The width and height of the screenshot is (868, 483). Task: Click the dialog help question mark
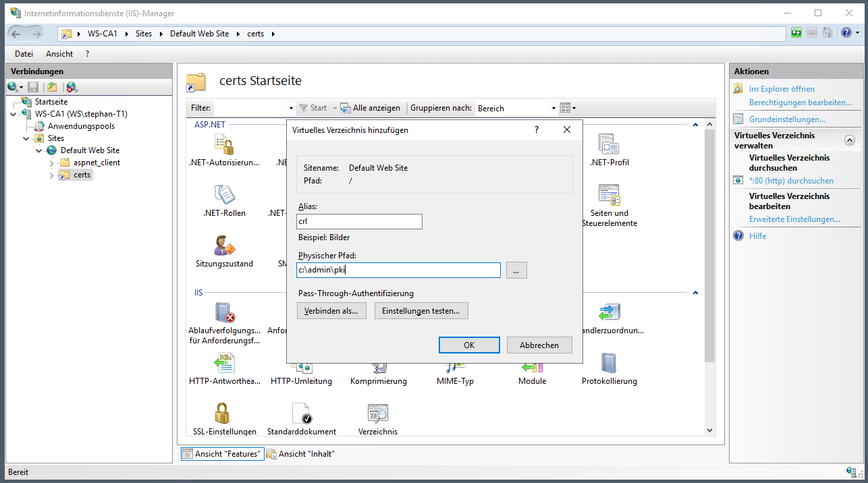[537, 130]
